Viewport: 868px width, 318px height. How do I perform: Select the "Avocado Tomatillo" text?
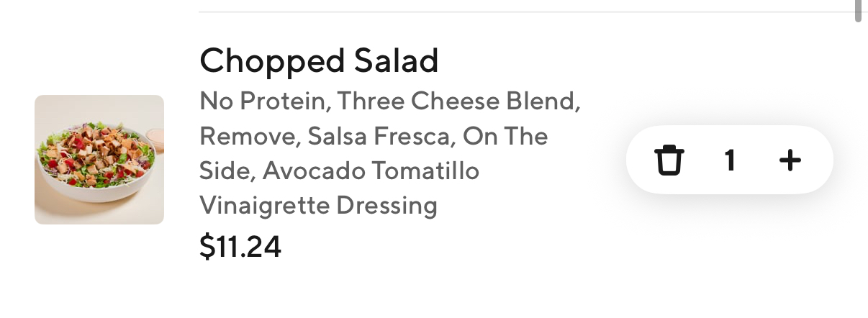click(371, 171)
